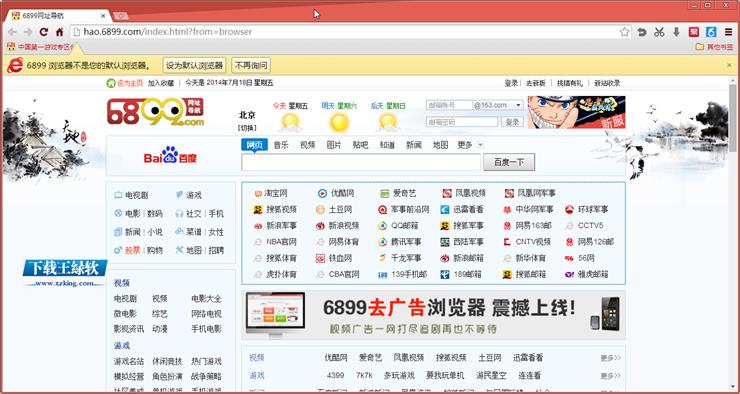Image resolution: width=740 pixels, height=394 pixels.
Task: Select the 地图 search tab
Action: tap(440, 145)
